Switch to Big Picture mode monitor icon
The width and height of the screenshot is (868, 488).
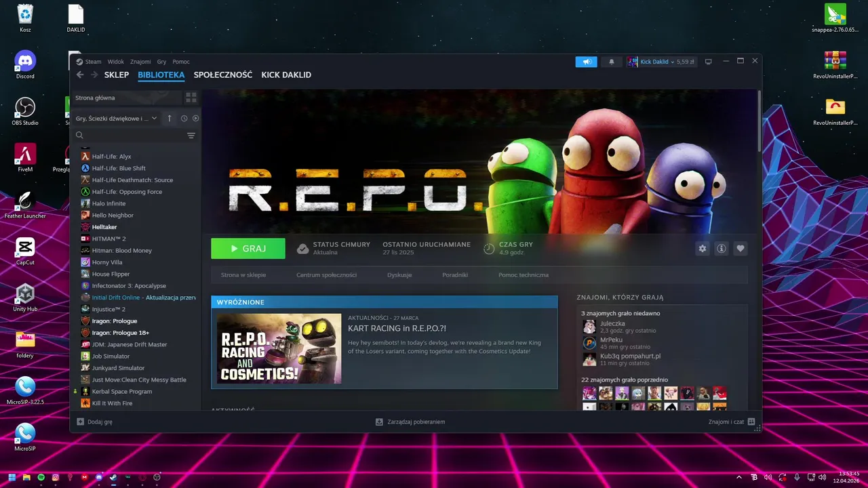click(708, 62)
